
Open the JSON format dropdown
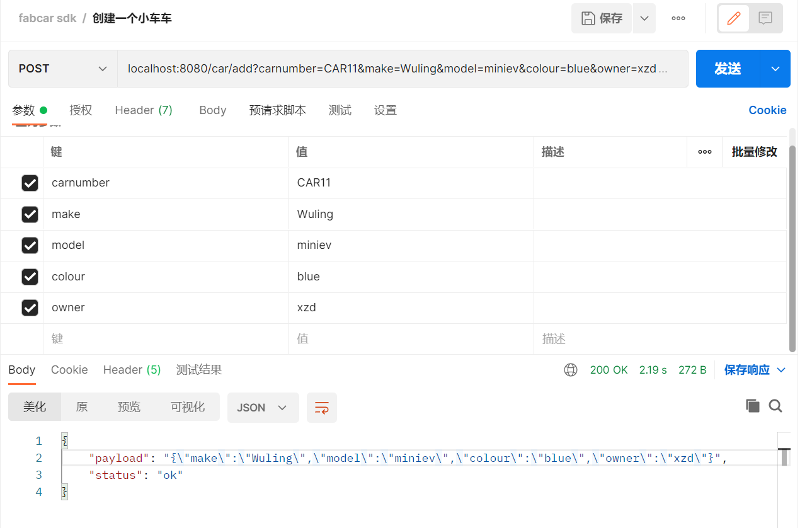263,408
